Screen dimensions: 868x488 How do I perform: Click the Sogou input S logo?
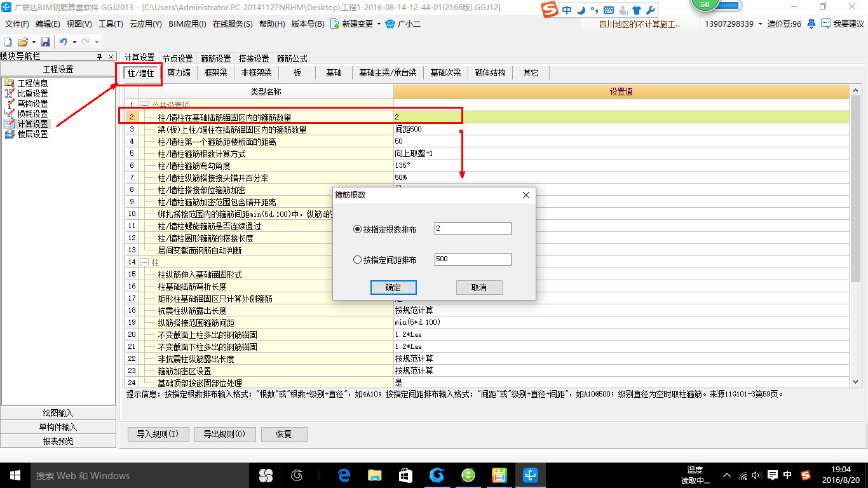pos(550,10)
